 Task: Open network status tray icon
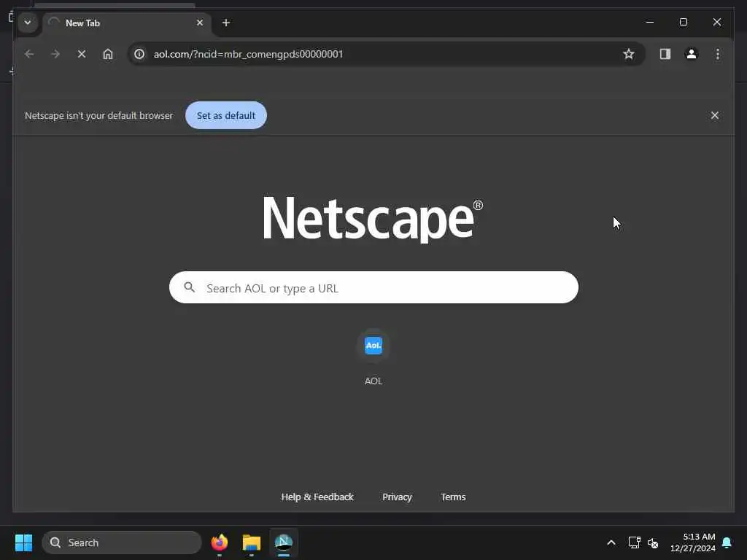634,542
